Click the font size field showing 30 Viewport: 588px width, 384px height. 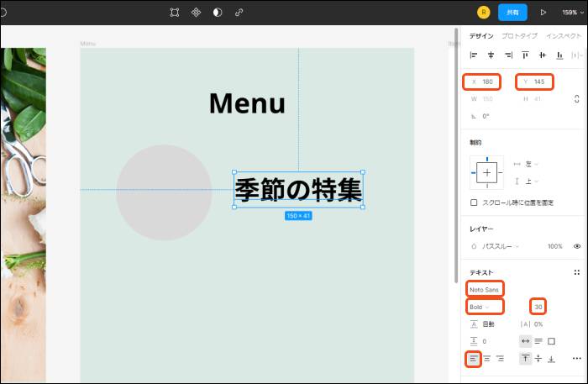538,307
